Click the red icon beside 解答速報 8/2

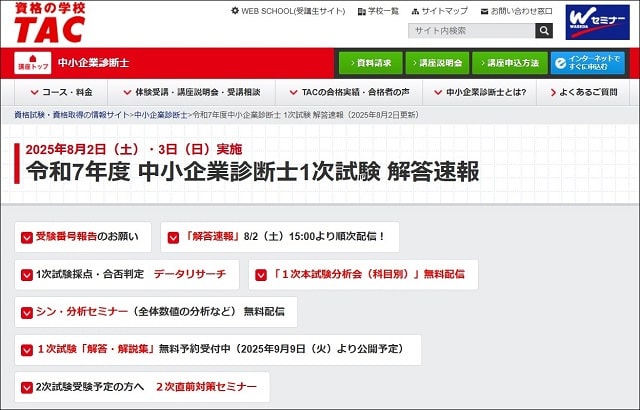pyautogui.click(x=173, y=237)
